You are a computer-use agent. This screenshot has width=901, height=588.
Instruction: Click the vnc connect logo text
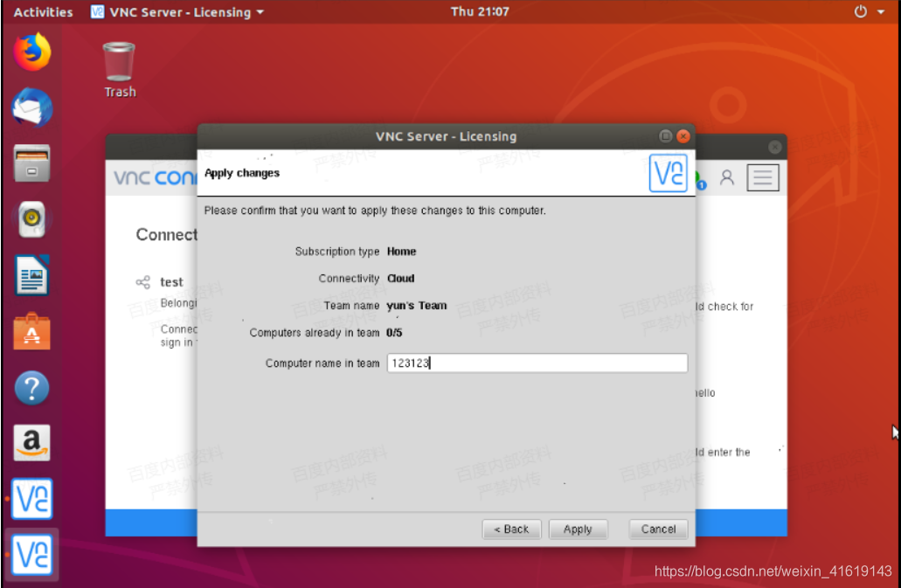[x=156, y=177]
